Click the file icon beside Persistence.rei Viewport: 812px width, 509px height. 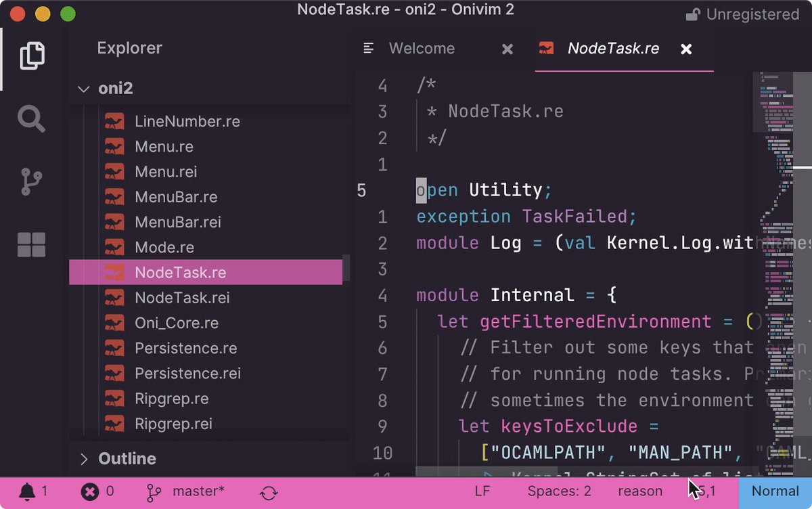pyautogui.click(x=114, y=373)
